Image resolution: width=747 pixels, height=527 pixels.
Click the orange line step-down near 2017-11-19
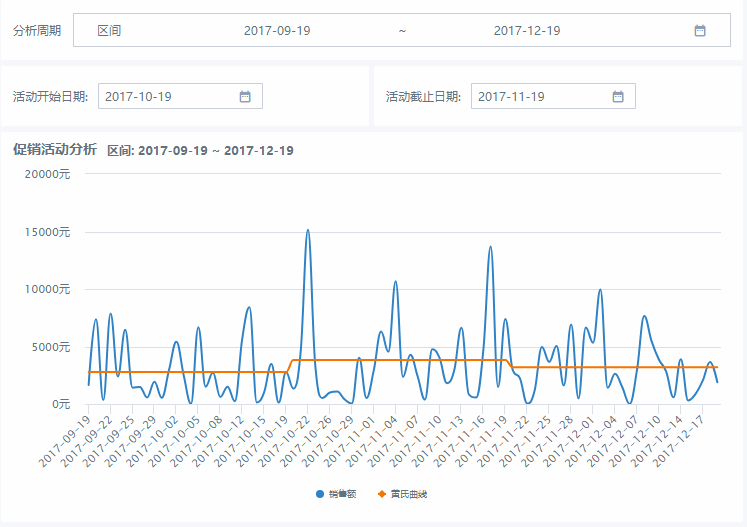tap(509, 364)
